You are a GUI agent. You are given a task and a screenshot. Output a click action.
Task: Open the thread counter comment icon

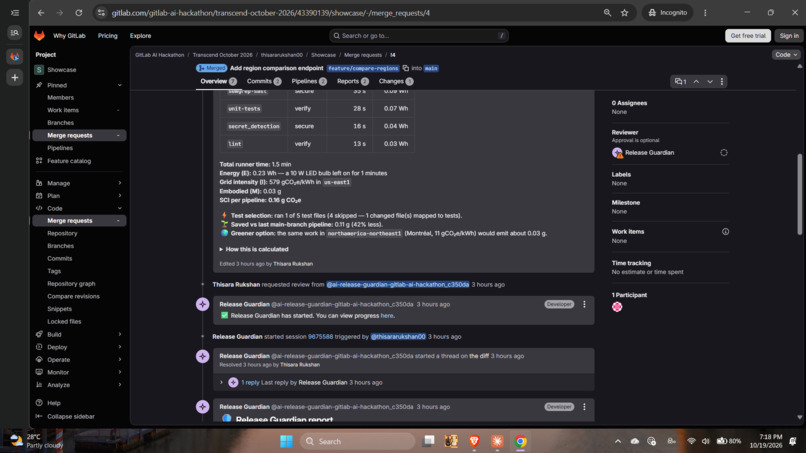[x=681, y=81]
